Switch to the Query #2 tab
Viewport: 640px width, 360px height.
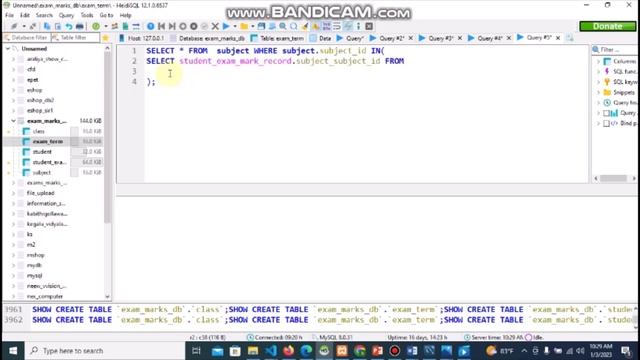tap(388, 38)
